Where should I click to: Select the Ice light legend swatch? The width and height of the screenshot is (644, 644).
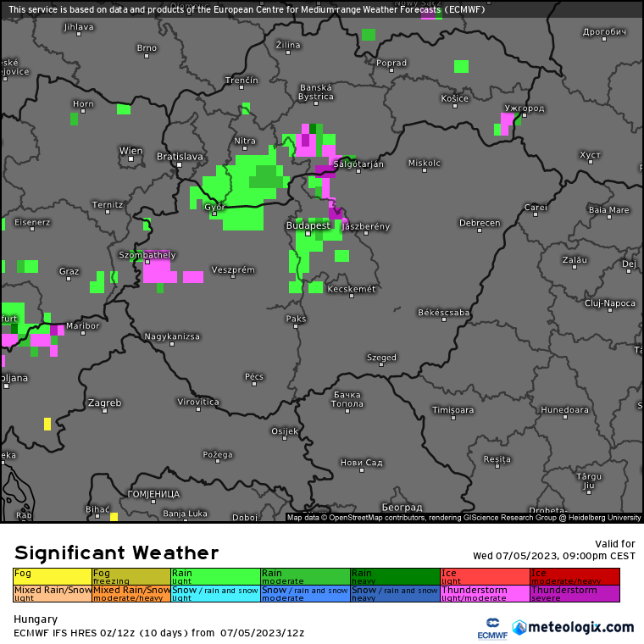(x=485, y=576)
